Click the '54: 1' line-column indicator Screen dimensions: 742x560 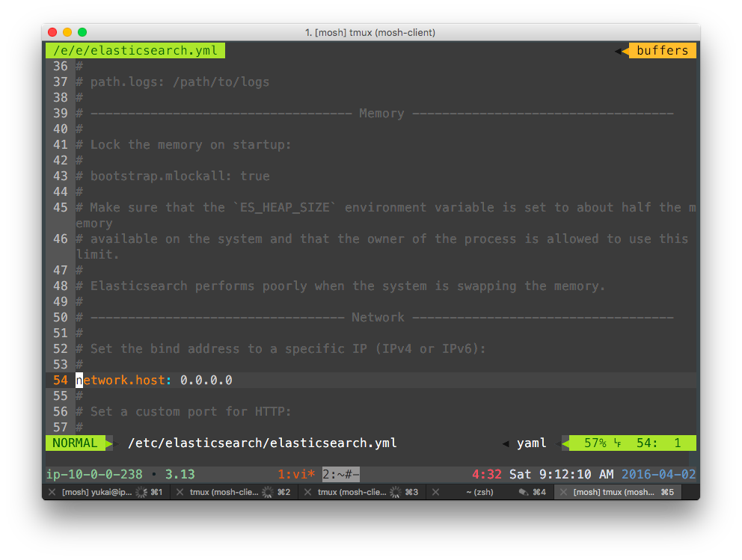pyautogui.click(x=658, y=443)
